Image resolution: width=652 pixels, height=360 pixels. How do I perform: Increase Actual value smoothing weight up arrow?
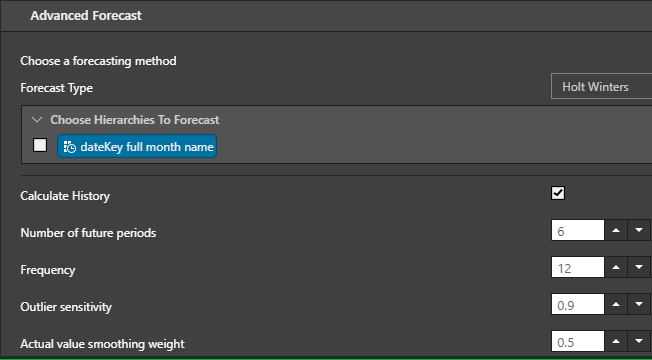point(616,341)
